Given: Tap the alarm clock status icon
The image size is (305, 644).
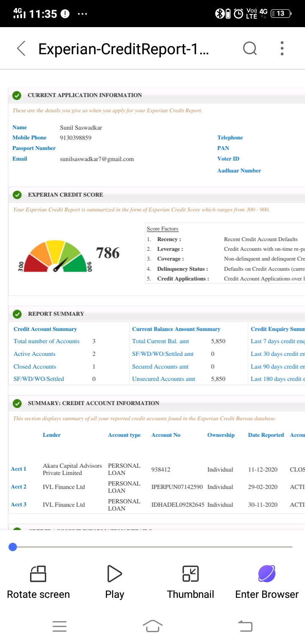Looking at the screenshot, I should click(x=238, y=14).
